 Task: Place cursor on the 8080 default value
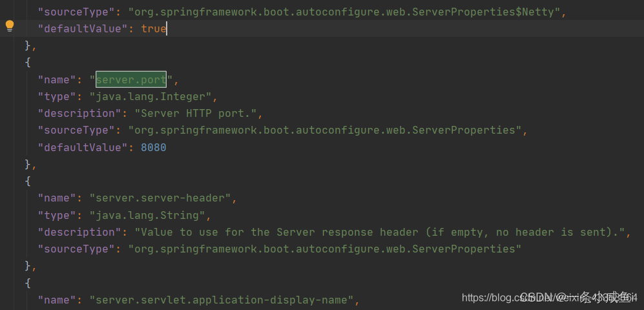coord(154,147)
